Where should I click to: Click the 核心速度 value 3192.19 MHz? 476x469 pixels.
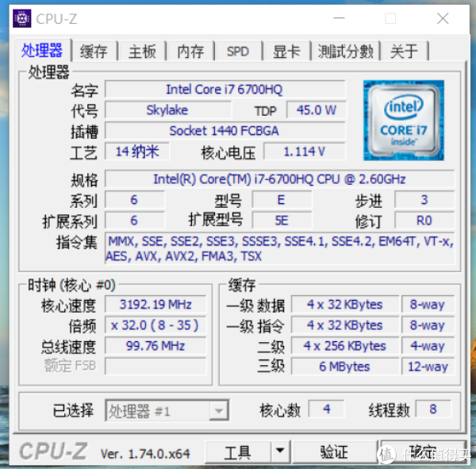155,305
